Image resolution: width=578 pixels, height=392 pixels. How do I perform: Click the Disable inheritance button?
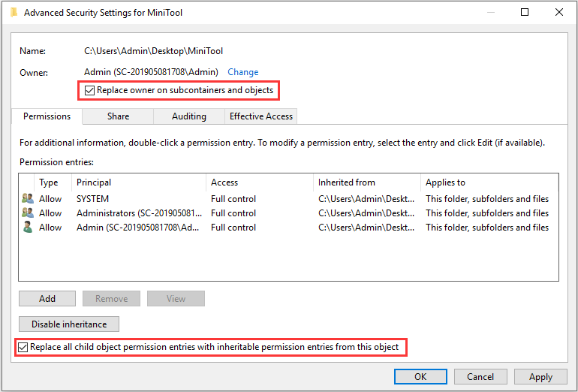pos(69,324)
